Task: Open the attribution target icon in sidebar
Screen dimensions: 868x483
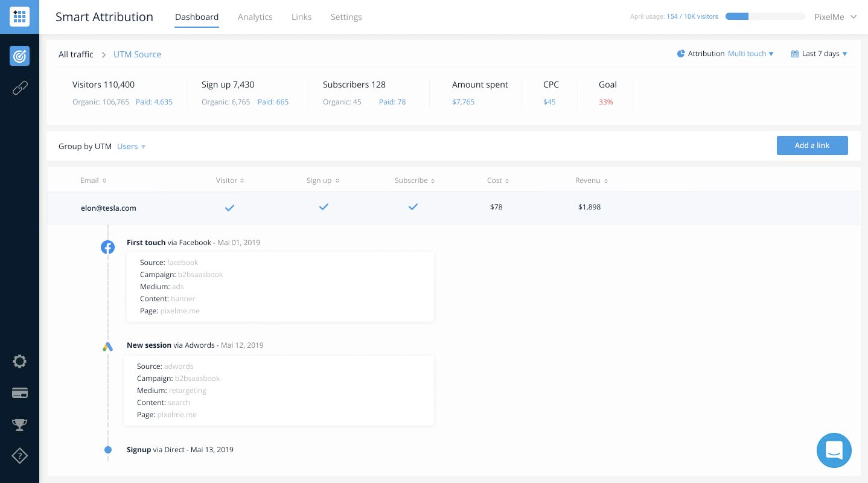Action: pyautogui.click(x=19, y=56)
